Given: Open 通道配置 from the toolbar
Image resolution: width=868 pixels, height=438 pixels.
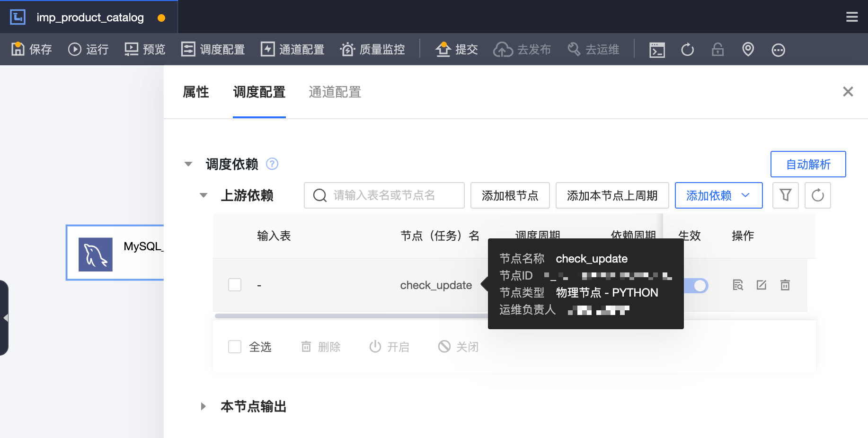Looking at the screenshot, I should (x=292, y=49).
